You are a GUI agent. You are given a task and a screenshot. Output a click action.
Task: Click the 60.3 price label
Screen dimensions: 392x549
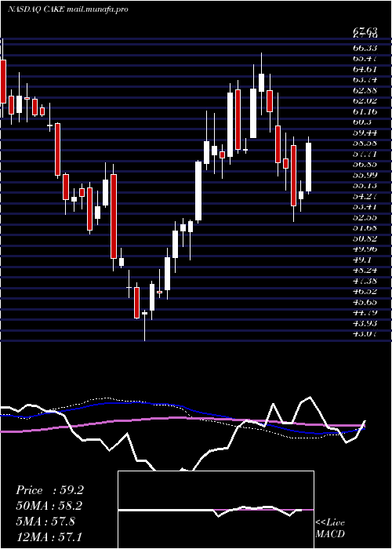pos(362,122)
